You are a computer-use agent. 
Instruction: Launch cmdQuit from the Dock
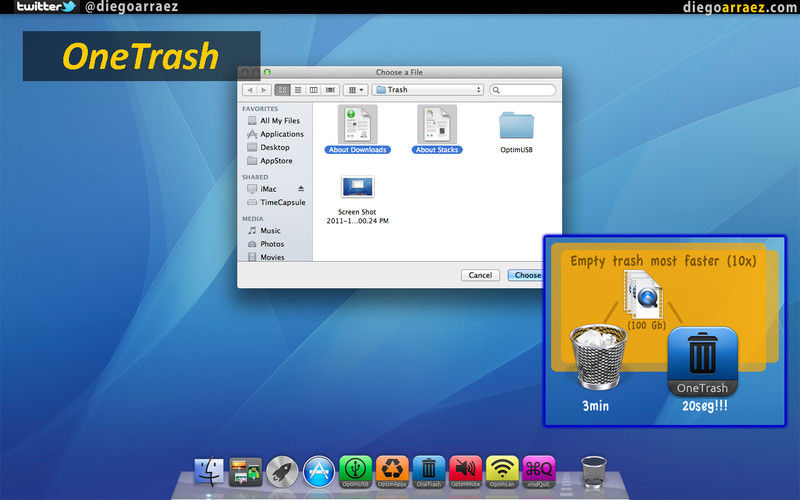(539, 471)
